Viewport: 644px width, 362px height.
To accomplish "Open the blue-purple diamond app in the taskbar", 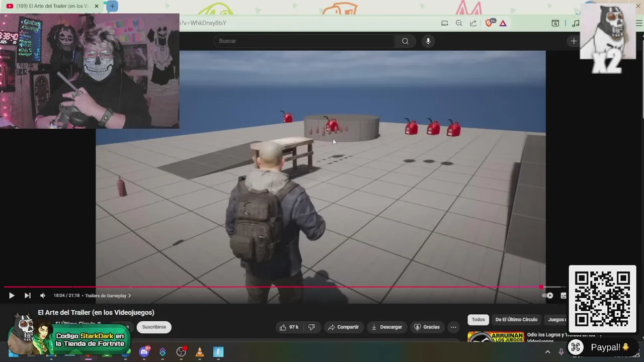I will click(163, 351).
